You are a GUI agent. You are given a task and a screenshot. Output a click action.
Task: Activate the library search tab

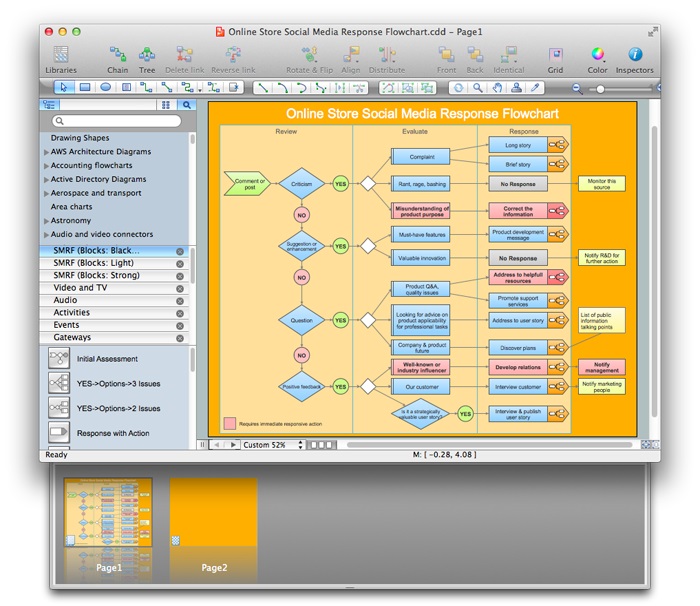pyautogui.click(x=187, y=105)
